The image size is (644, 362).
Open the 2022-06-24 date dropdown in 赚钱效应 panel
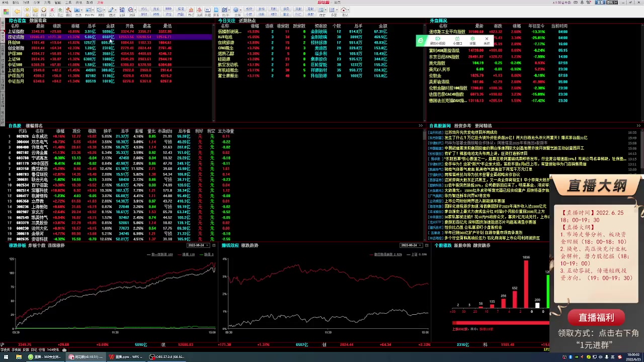point(411,245)
